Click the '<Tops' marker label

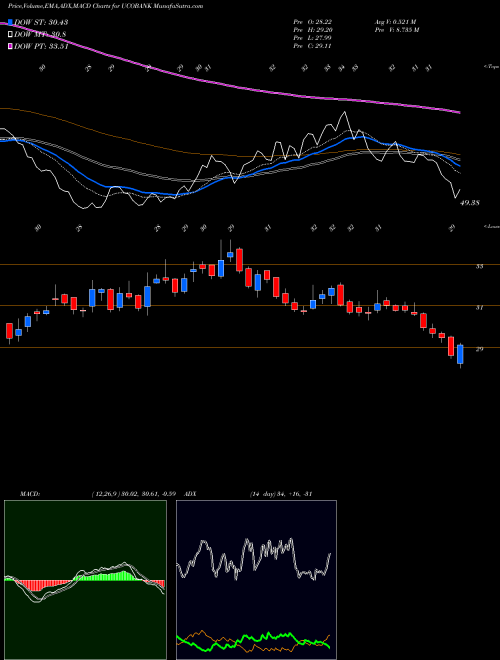pyautogui.click(x=491, y=67)
